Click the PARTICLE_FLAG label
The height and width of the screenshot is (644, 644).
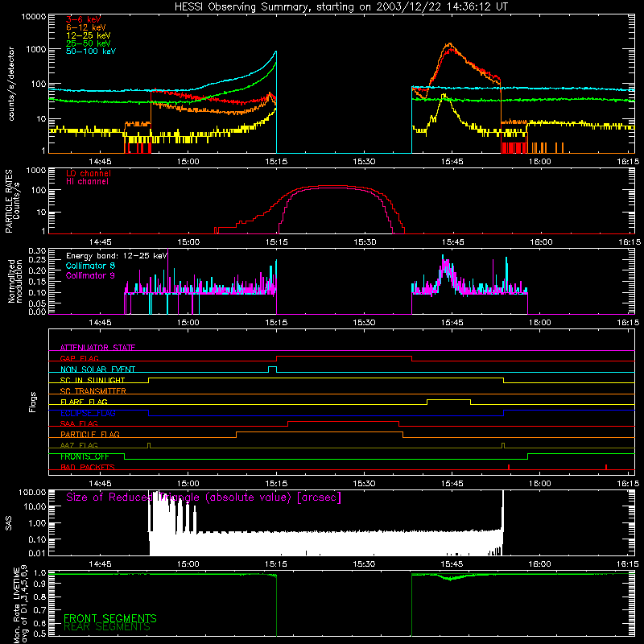pyautogui.click(x=90, y=434)
